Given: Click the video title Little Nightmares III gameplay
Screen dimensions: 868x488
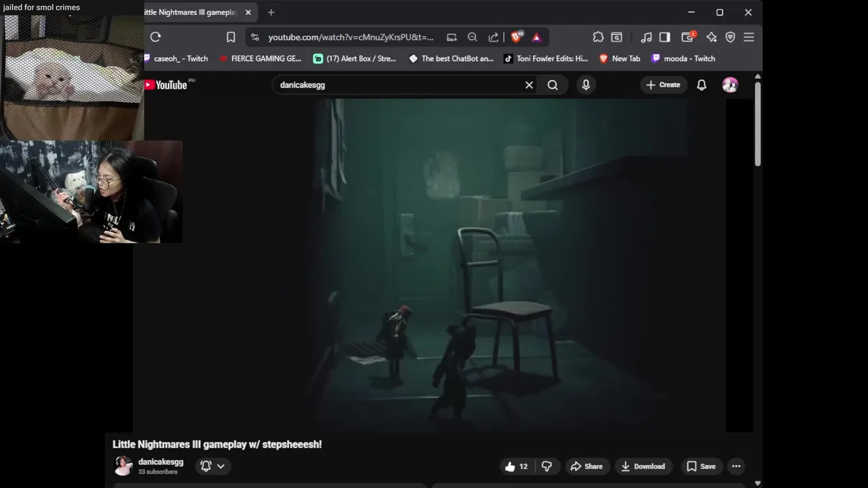Looking at the screenshot, I should click(x=217, y=445).
